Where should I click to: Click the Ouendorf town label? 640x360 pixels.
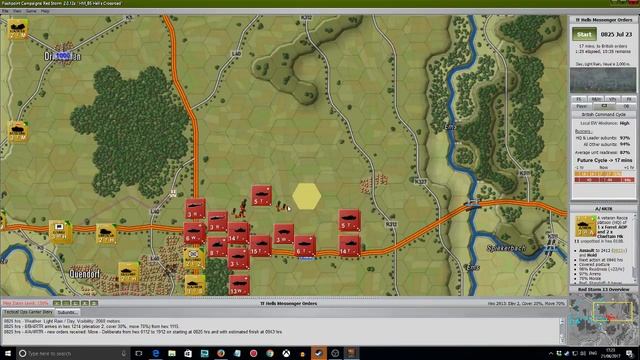pyautogui.click(x=84, y=274)
